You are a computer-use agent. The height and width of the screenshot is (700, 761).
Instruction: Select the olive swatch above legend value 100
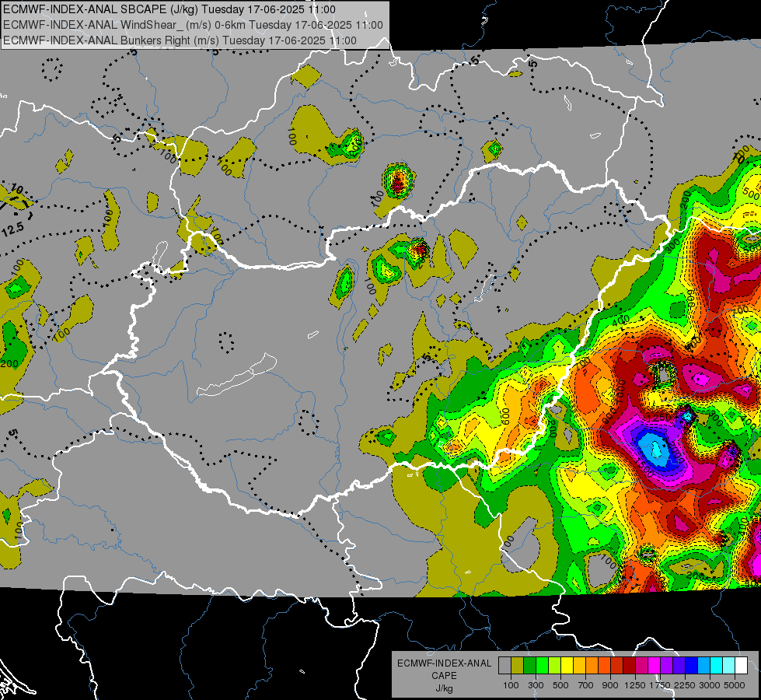(518, 665)
